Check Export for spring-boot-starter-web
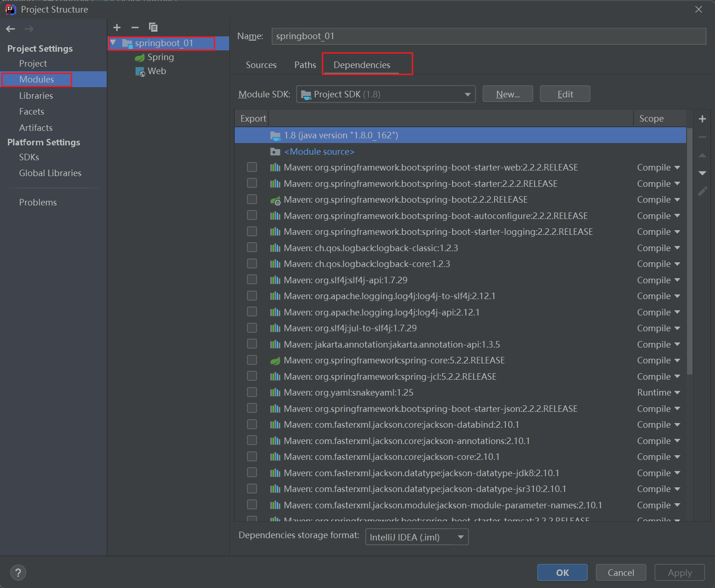 point(252,167)
